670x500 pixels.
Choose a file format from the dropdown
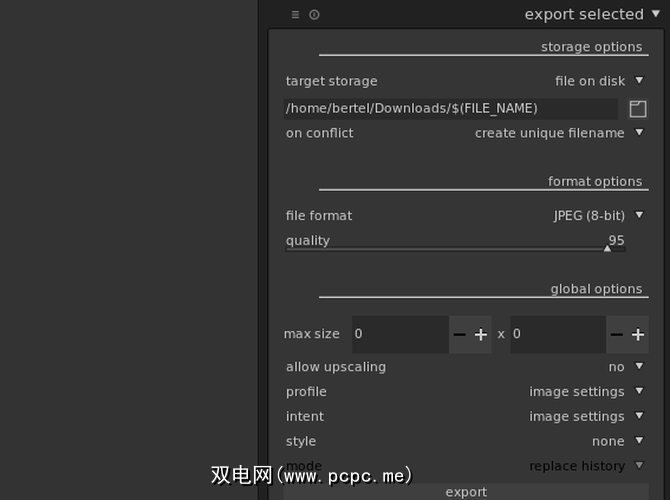599,215
